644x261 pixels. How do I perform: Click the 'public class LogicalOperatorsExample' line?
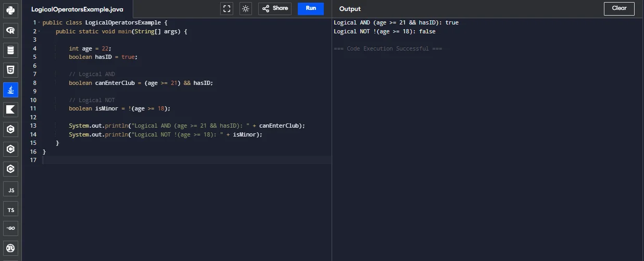click(x=105, y=23)
